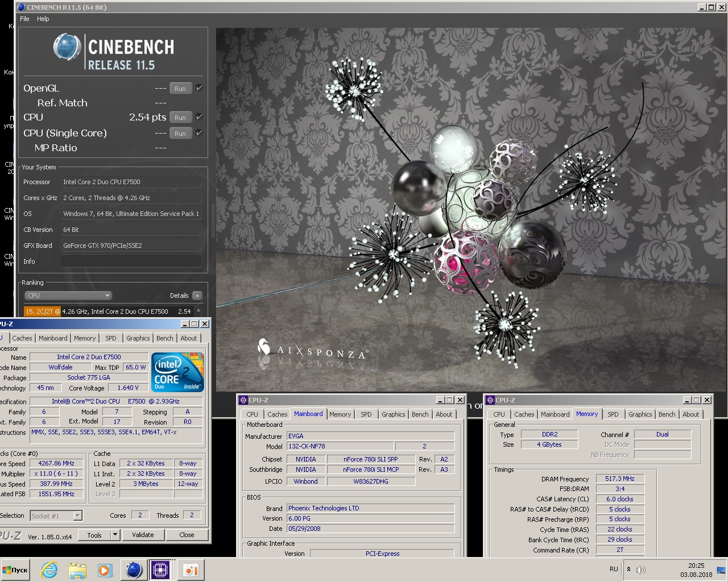
Task: Toggle the CPU Single Core checkbox
Action: click(x=199, y=133)
